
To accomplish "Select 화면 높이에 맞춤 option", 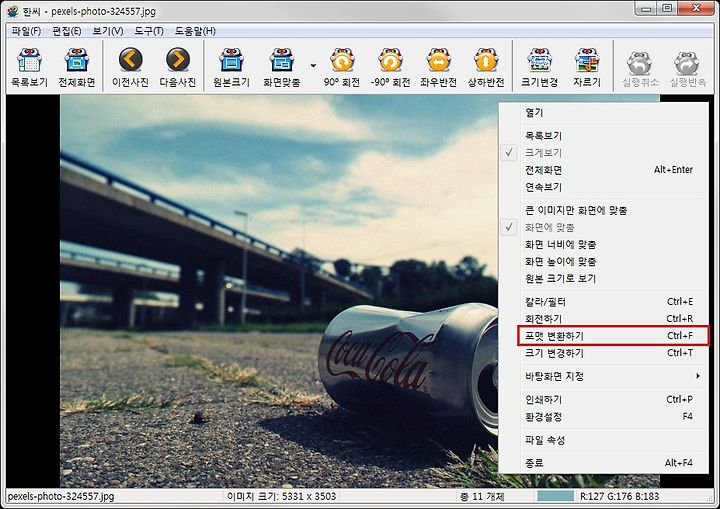I will [604, 261].
